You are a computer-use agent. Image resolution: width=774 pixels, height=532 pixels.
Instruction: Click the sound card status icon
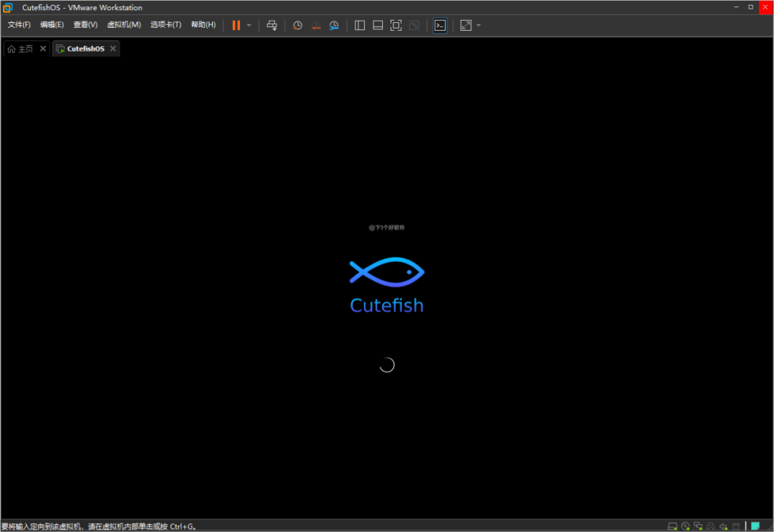723,526
